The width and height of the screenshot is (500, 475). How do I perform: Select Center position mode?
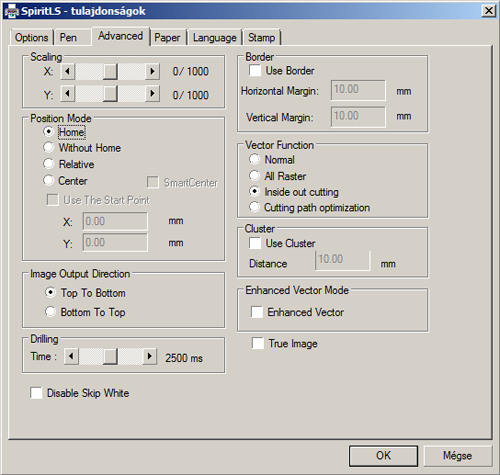tap(65, 181)
